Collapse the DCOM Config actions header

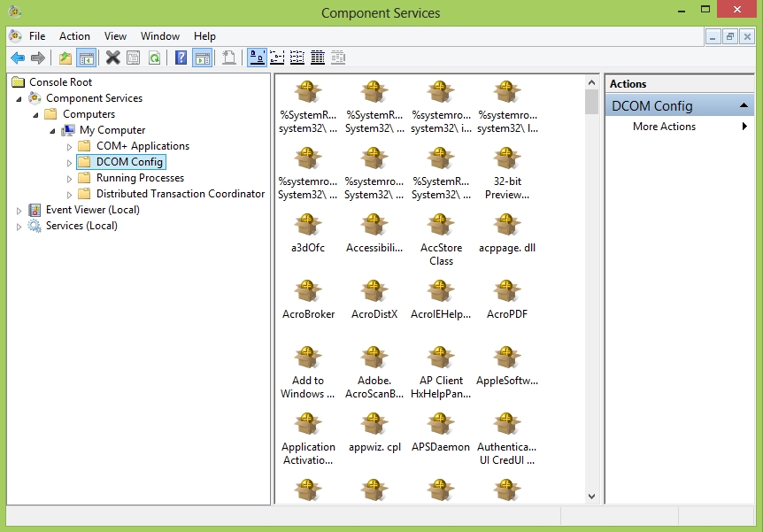(746, 106)
